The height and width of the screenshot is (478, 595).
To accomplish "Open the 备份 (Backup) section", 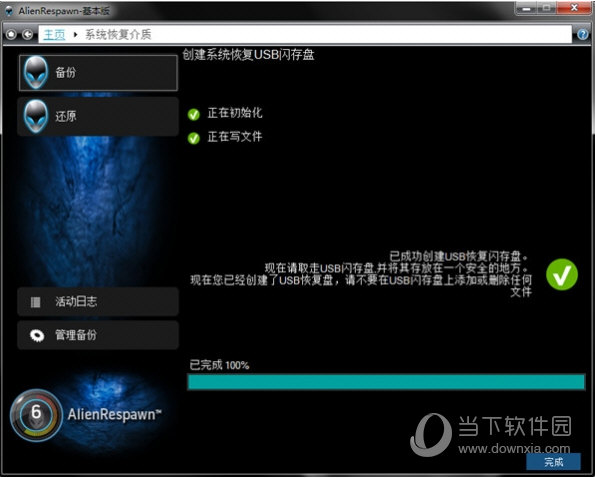I will (98, 72).
